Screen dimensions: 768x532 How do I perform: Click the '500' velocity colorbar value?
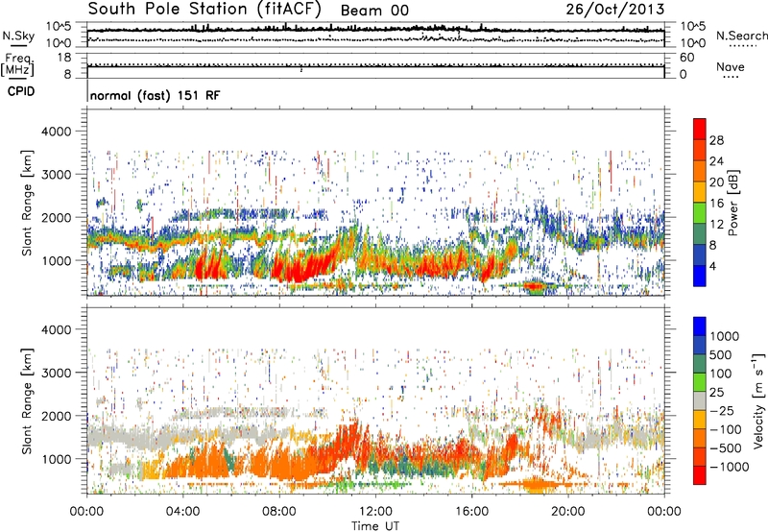(721, 355)
